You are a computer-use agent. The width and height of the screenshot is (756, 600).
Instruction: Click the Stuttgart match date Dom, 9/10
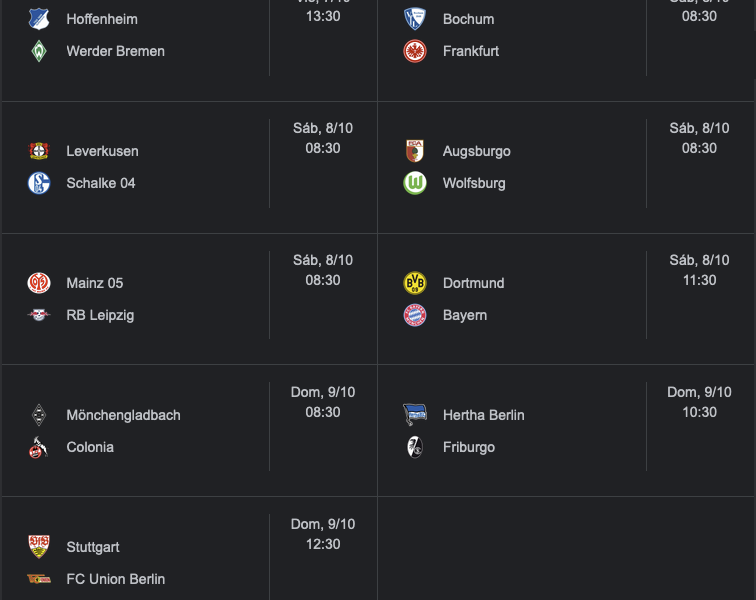tap(323, 524)
